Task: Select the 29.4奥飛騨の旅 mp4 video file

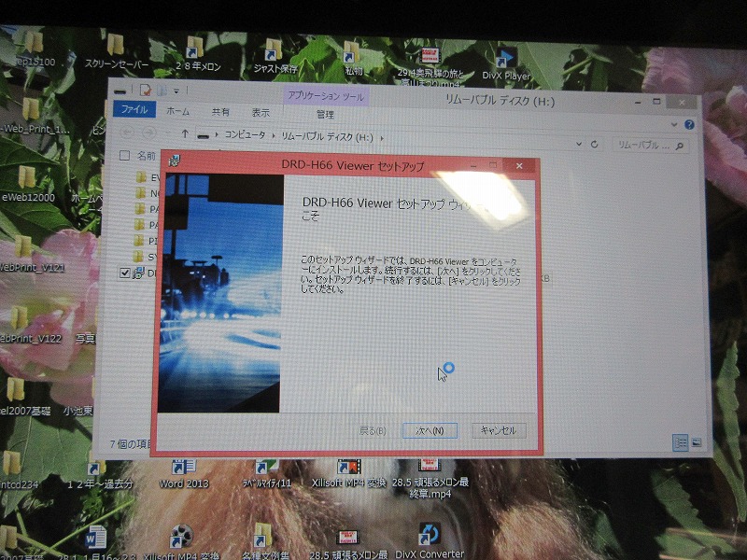Action: point(430,66)
